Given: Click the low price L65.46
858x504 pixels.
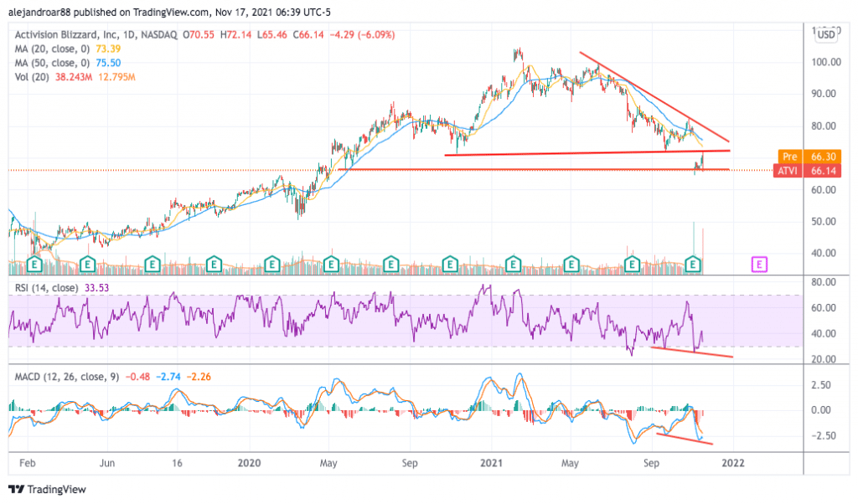Looking at the screenshot, I should [x=272, y=34].
